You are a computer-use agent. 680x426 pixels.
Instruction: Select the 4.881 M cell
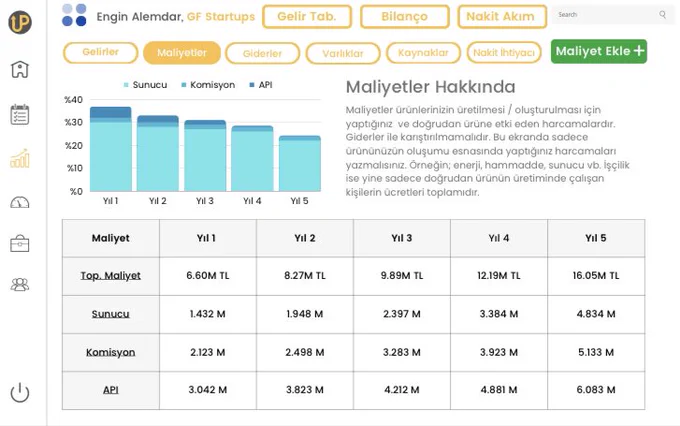pyautogui.click(x=499, y=390)
